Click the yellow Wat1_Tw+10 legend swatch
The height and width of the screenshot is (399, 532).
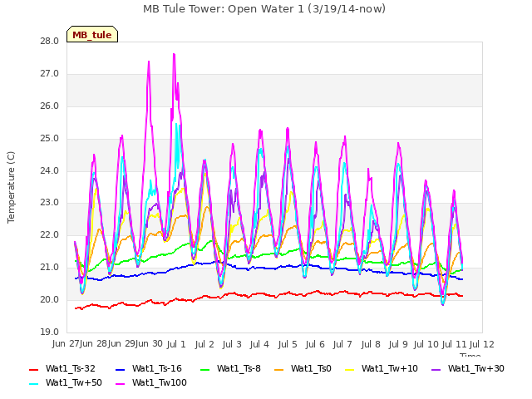pyautogui.click(x=350, y=369)
